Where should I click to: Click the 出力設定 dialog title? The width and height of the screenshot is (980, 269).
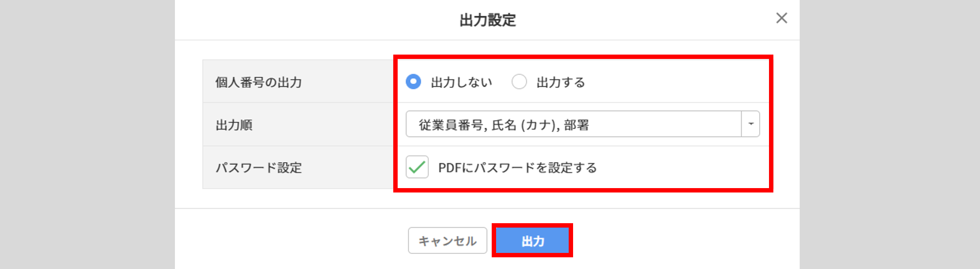(487, 20)
